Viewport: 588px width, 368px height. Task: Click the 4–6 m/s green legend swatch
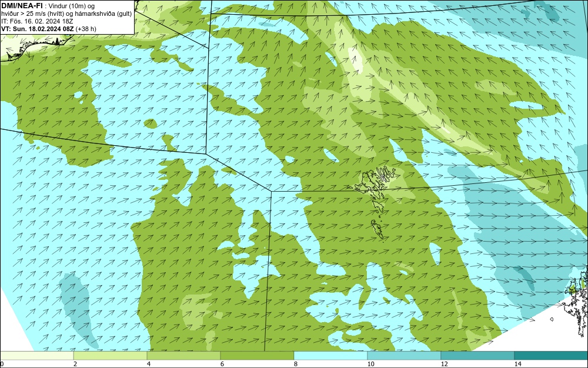[x=183, y=356]
